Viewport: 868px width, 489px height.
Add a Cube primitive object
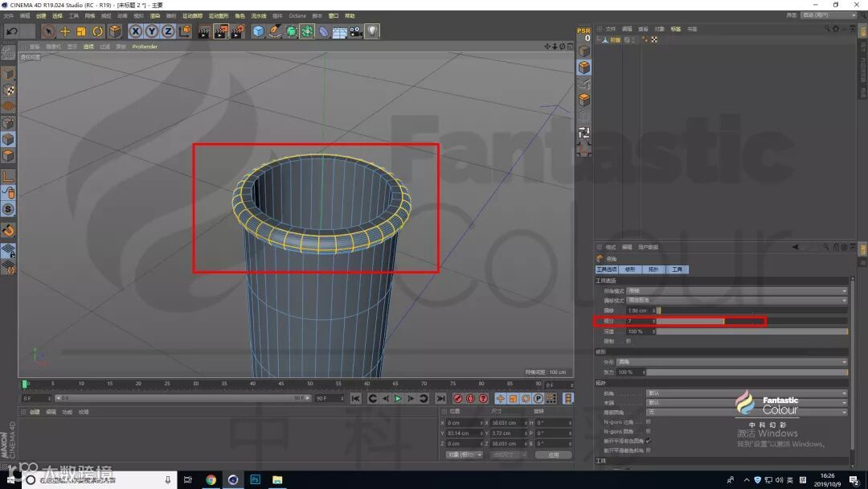tap(258, 31)
